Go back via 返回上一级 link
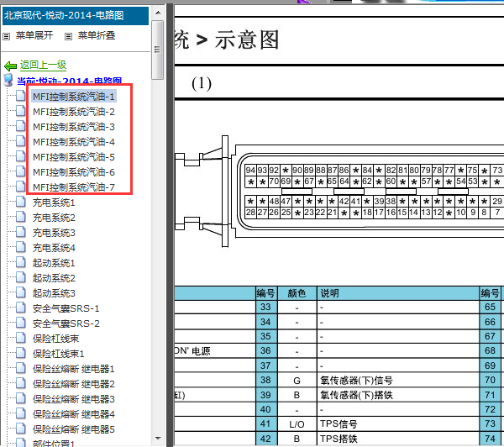 point(43,65)
